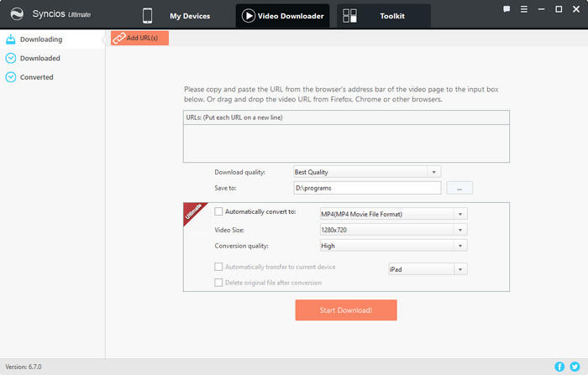Enable Automatically convert to checkbox
Screen dimensions: 588x375
(x=219, y=212)
